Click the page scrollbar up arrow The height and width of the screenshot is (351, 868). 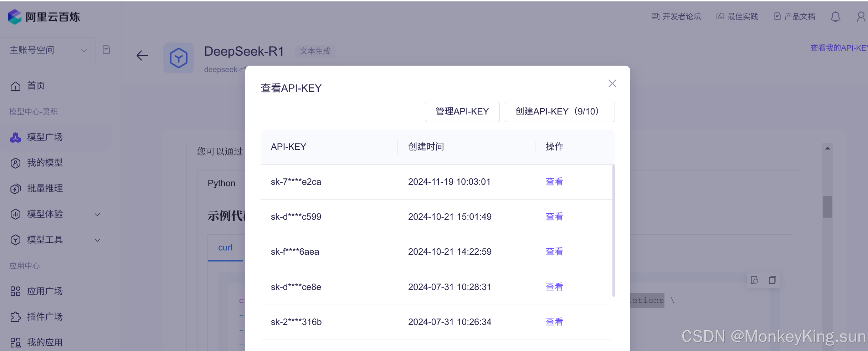[x=828, y=148]
